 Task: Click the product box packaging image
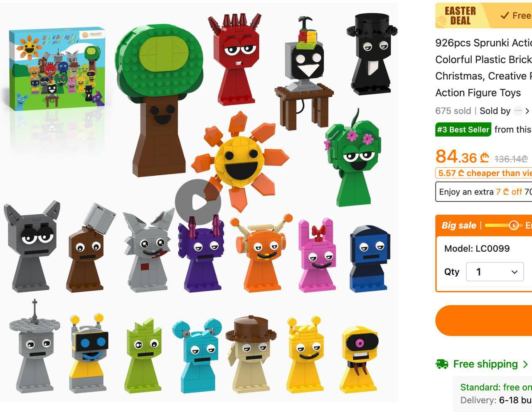tap(57, 69)
